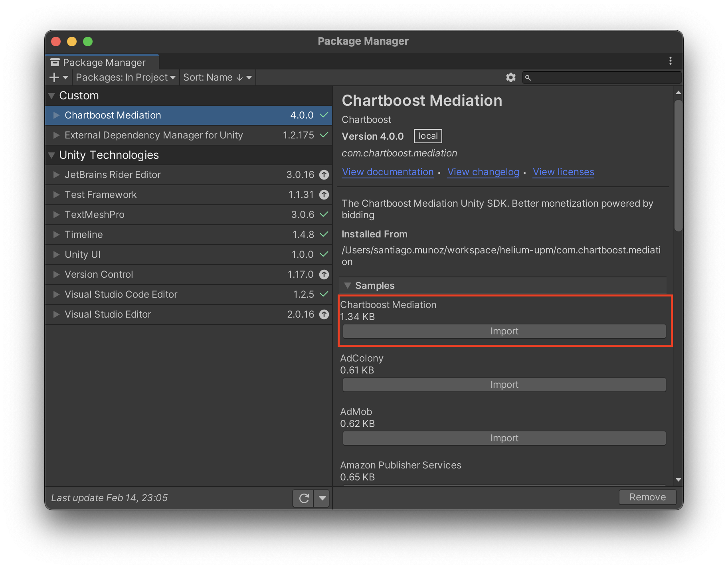Select External Dependency Manager for Unity name
Screen dimensions: 728x569
pyautogui.click(x=154, y=135)
